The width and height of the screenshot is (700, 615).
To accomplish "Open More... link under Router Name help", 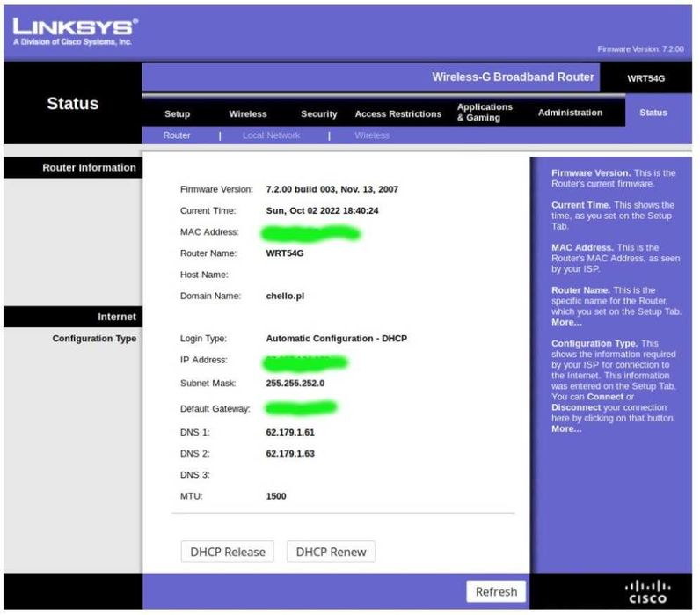I will click(x=566, y=322).
